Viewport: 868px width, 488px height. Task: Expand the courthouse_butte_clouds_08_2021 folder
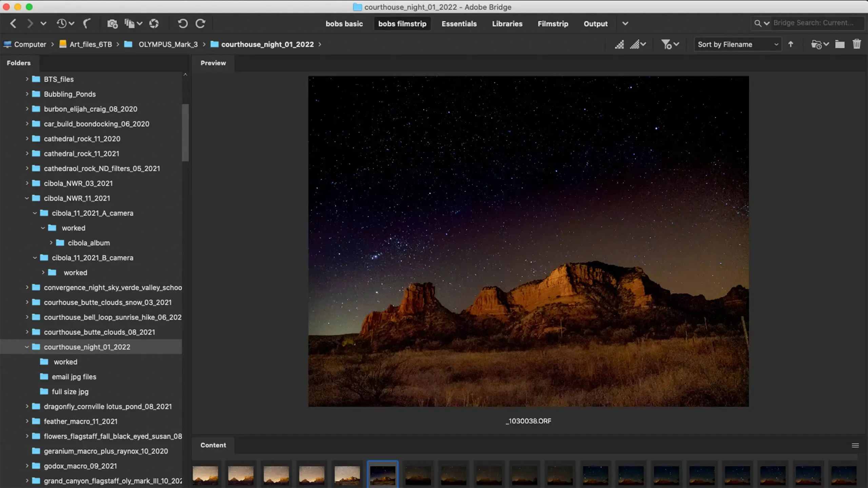pos(27,332)
